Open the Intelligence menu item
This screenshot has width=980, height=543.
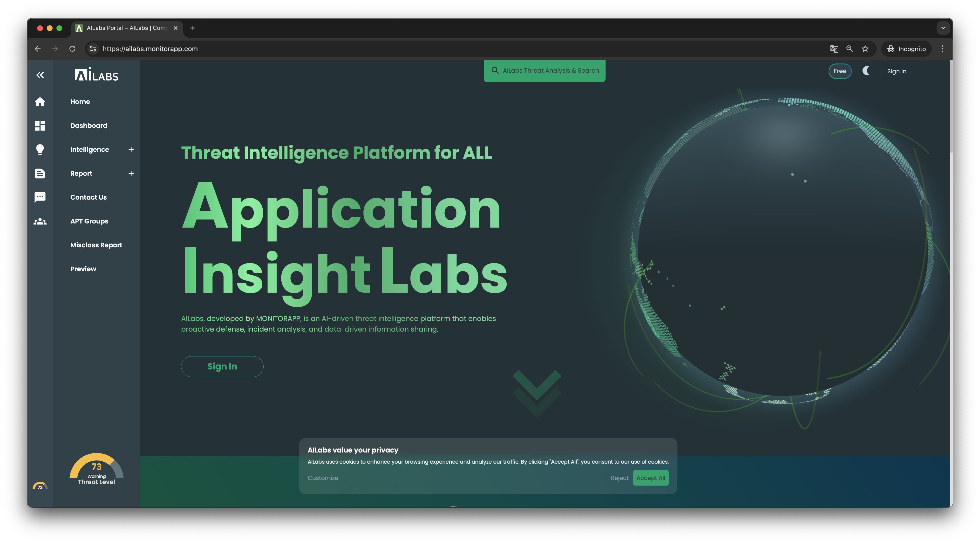[89, 150]
